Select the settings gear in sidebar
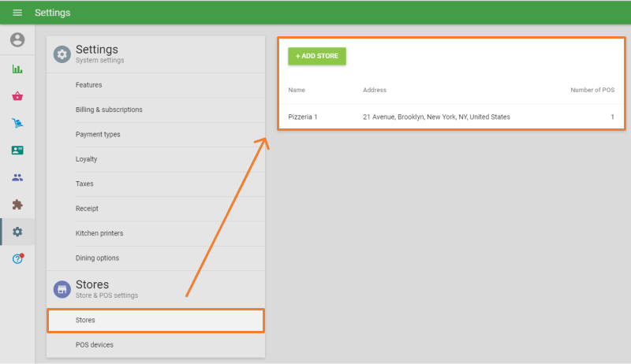Viewport: 631px width, 364px height. point(17,232)
